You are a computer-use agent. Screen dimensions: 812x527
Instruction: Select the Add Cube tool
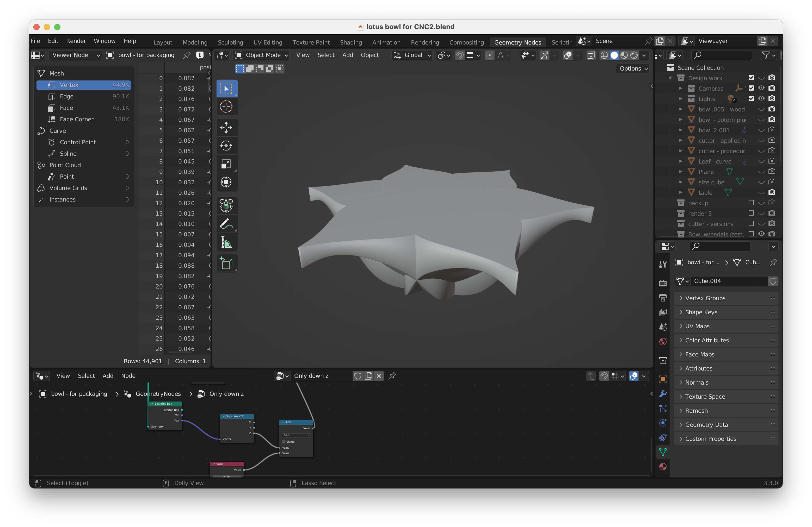tap(226, 263)
